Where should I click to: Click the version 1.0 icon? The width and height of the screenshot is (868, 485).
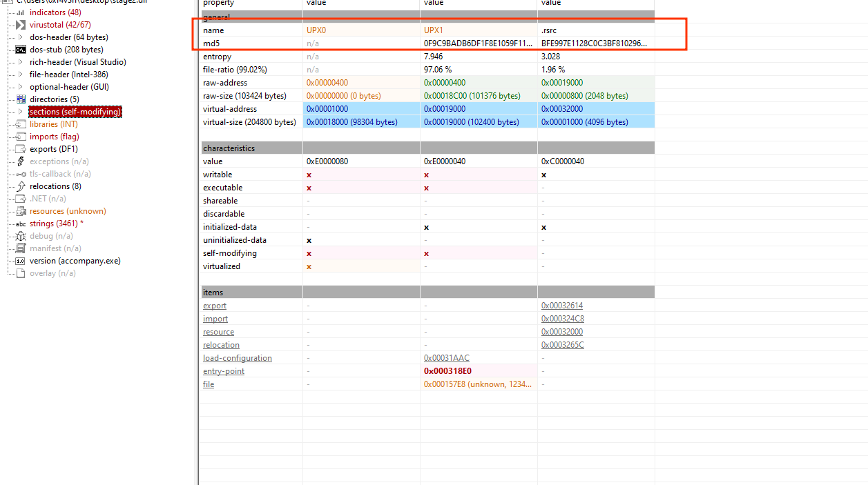(x=21, y=261)
